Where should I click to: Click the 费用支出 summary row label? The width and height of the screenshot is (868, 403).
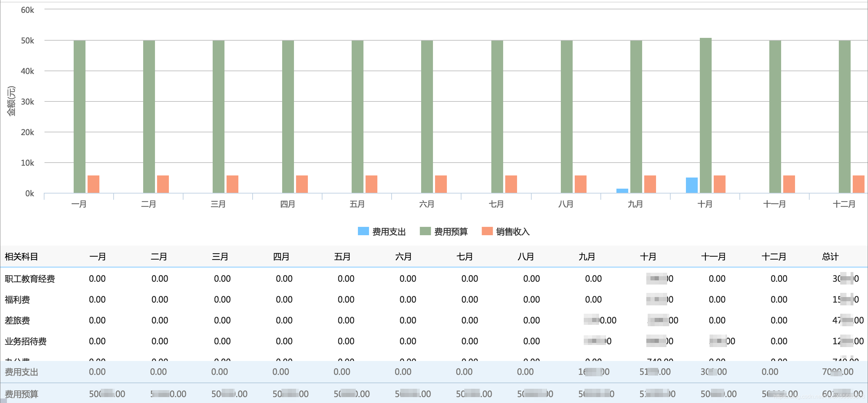point(21,372)
